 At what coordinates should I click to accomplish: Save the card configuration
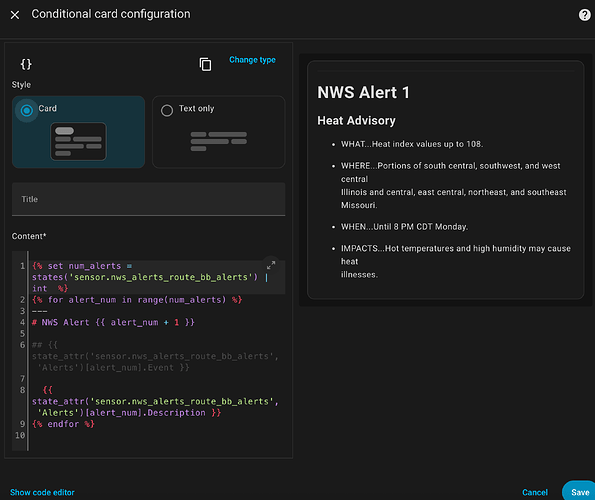580,492
